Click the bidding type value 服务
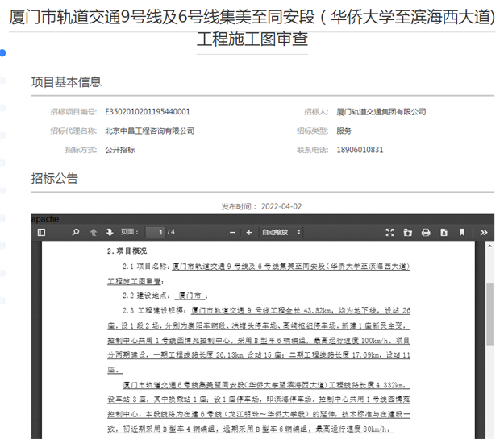The image size is (504, 439). pyautogui.click(x=344, y=130)
